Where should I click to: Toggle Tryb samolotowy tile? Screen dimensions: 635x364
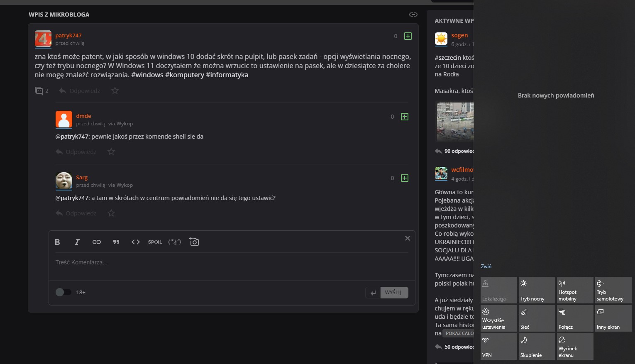(x=613, y=290)
